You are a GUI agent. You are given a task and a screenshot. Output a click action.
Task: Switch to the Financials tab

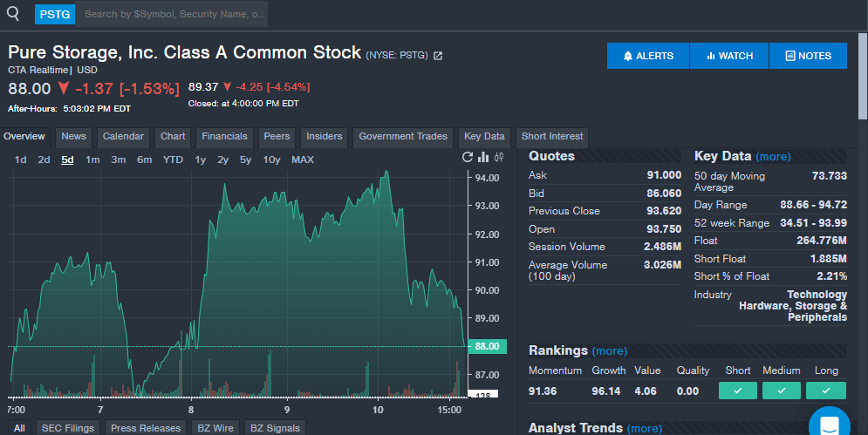224,137
